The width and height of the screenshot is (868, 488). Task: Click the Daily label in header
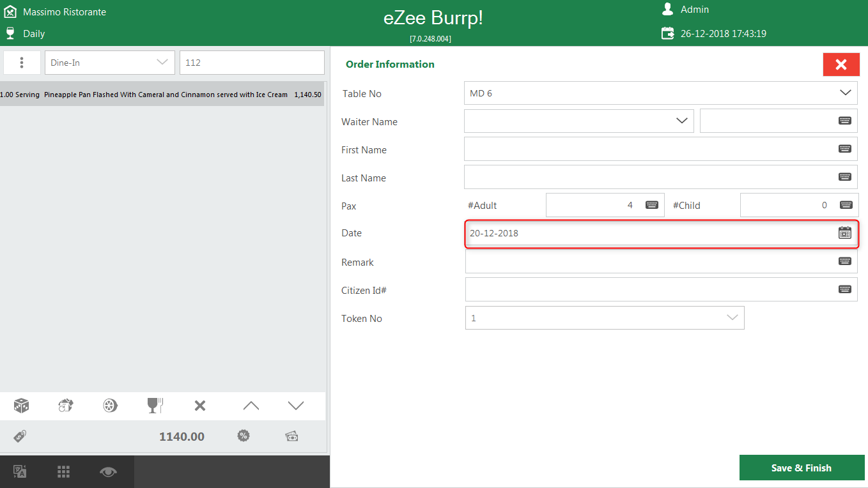point(34,34)
